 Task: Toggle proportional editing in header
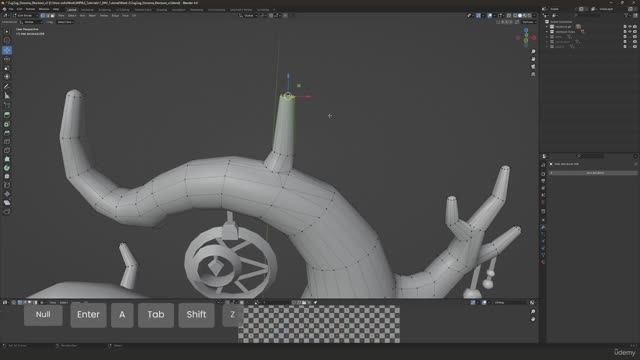[285, 16]
